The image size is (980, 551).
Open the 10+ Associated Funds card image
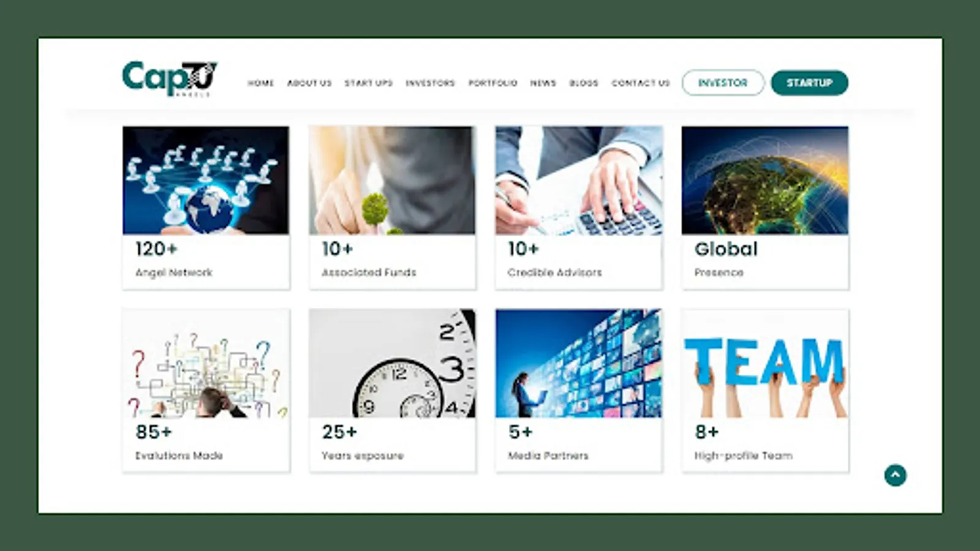(x=392, y=180)
